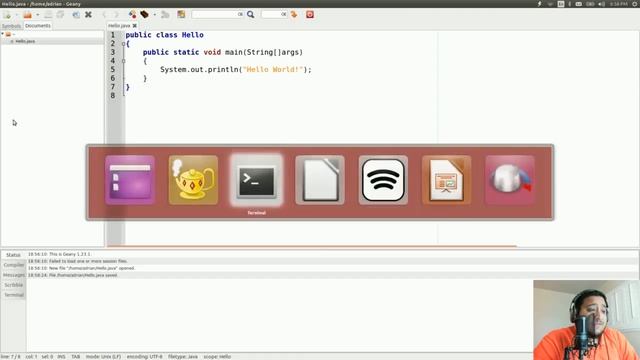Click the Save file toolbar icon
The width and height of the screenshot is (640, 360).
tap(48, 15)
